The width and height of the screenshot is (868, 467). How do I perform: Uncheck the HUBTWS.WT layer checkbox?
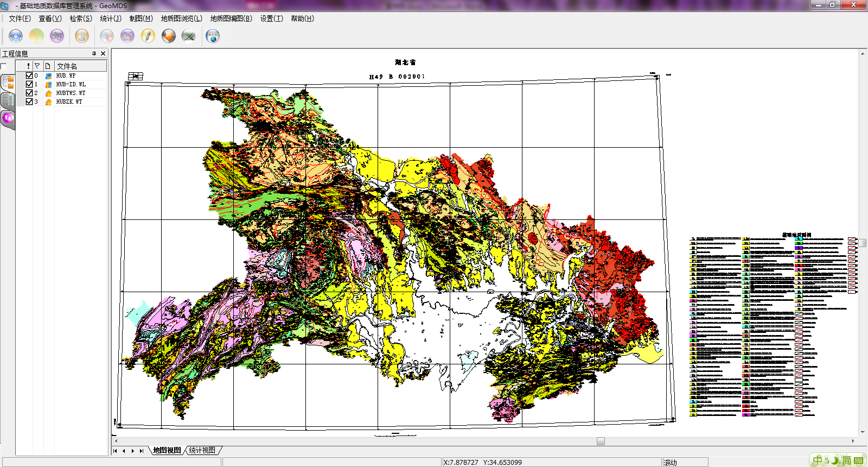coord(29,93)
